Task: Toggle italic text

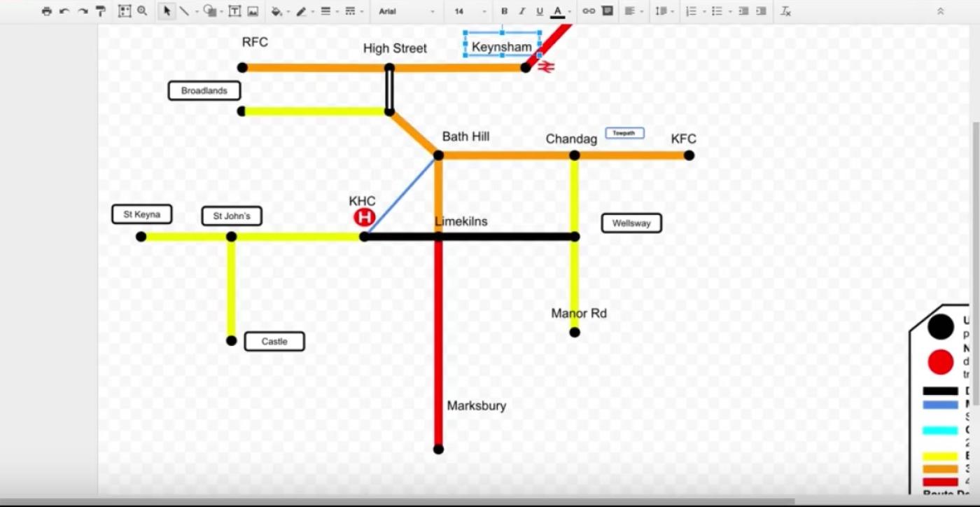Action: click(521, 11)
